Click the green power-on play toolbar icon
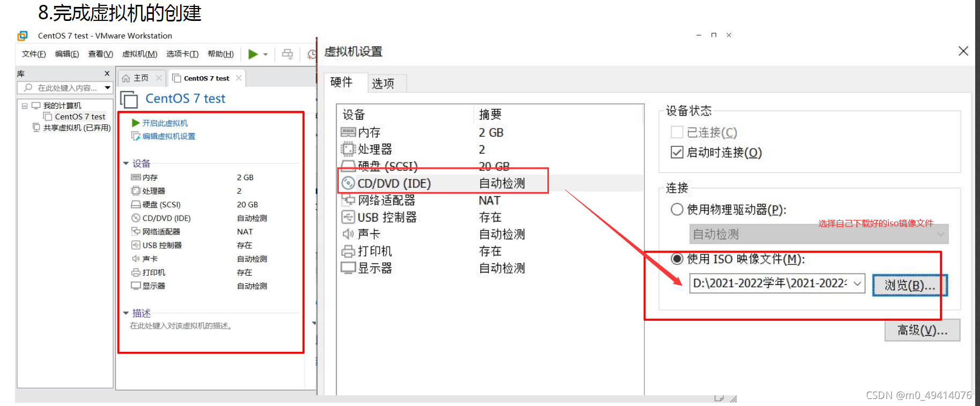Image resolution: width=980 pixels, height=406 pixels. click(x=253, y=54)
